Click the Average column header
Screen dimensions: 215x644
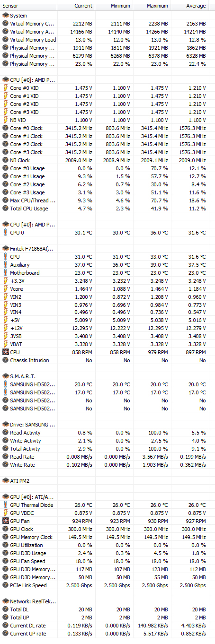pos(196,6)
